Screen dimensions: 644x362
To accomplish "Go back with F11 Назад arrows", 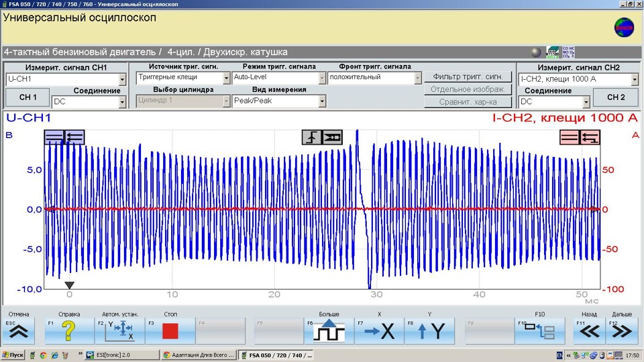I will [590, 331].
